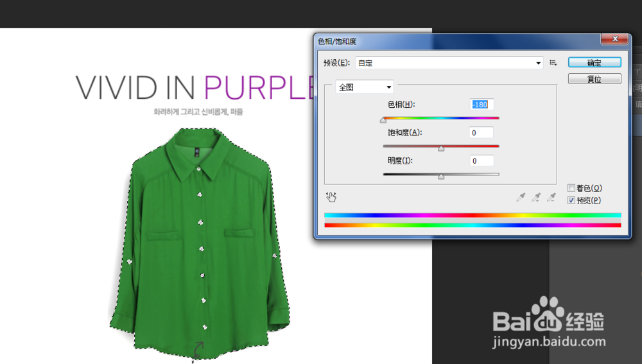
Task: Click the 饱和度(A) label
Action: click(x=404, y=133)
